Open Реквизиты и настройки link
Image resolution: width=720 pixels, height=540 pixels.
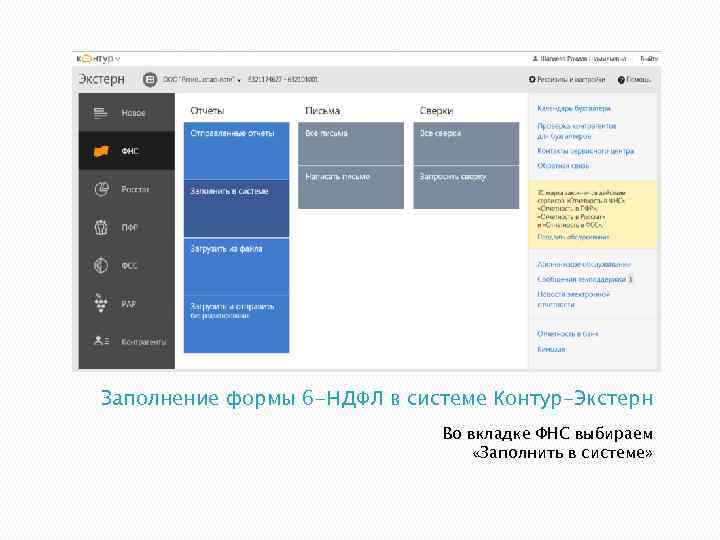click(571, 79)
